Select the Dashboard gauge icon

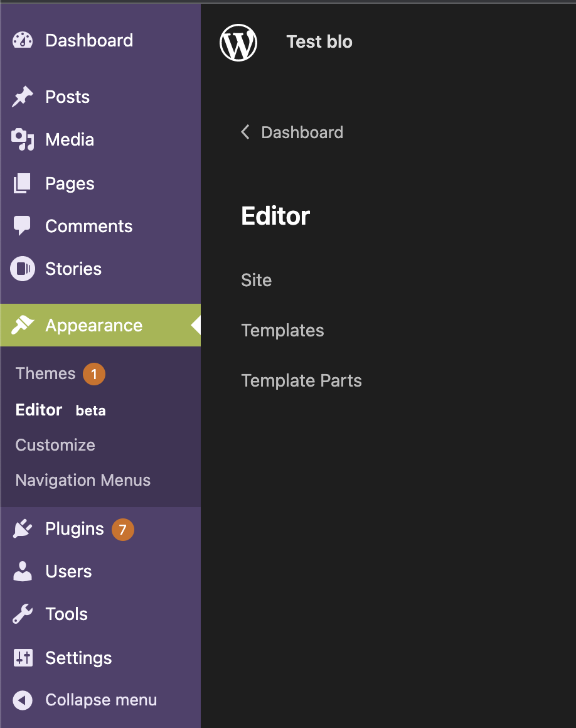point(22,40)
